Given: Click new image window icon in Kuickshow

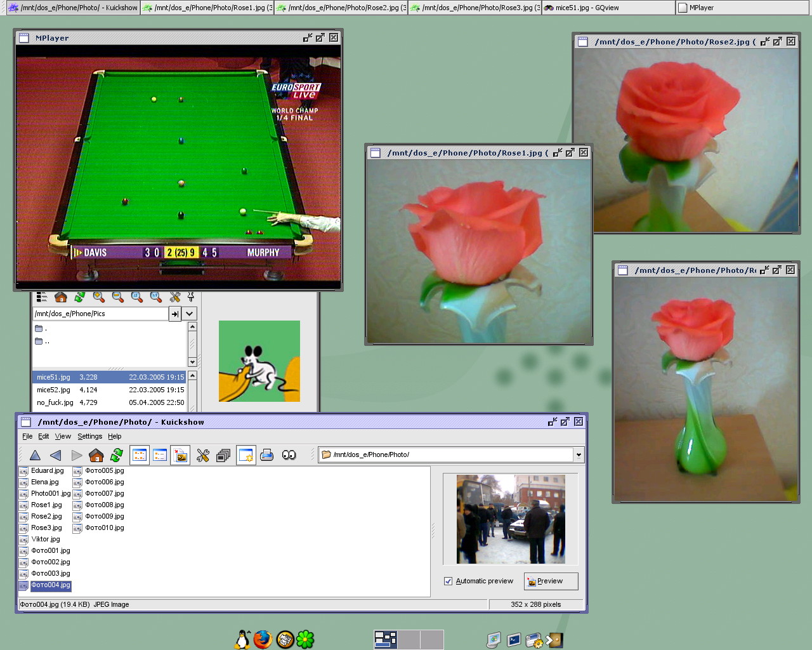Looking at the screenshot, I should pos(246,455).
